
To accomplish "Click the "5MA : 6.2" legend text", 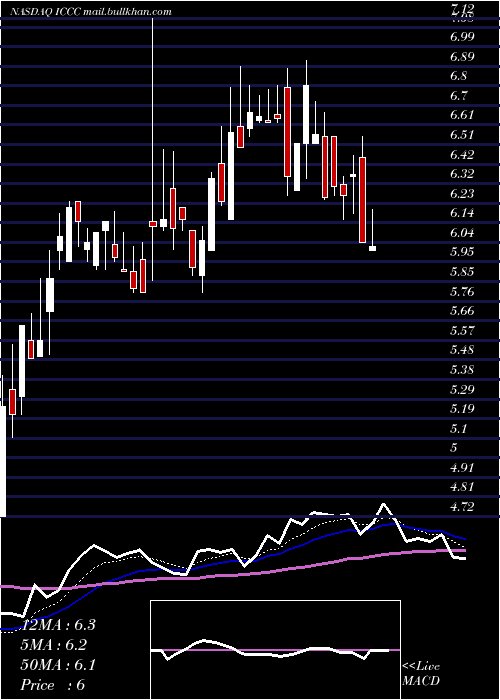I will tap(54, 645).
